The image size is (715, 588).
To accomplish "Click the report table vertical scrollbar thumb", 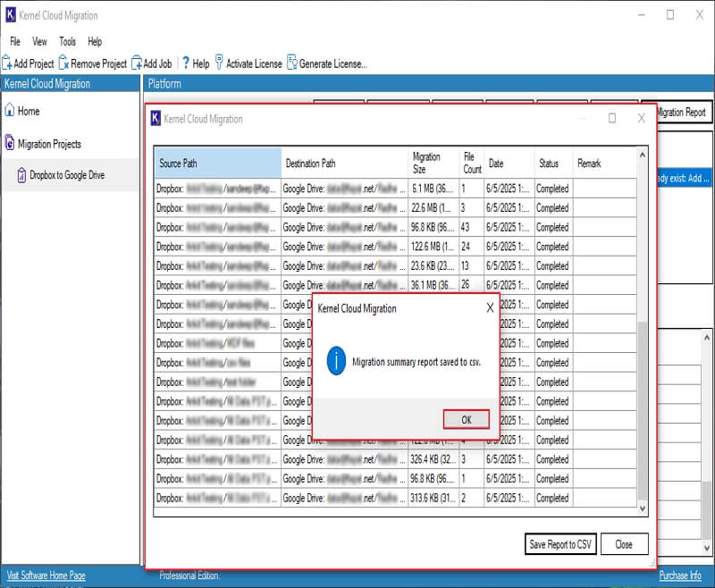I will point(642,410).
